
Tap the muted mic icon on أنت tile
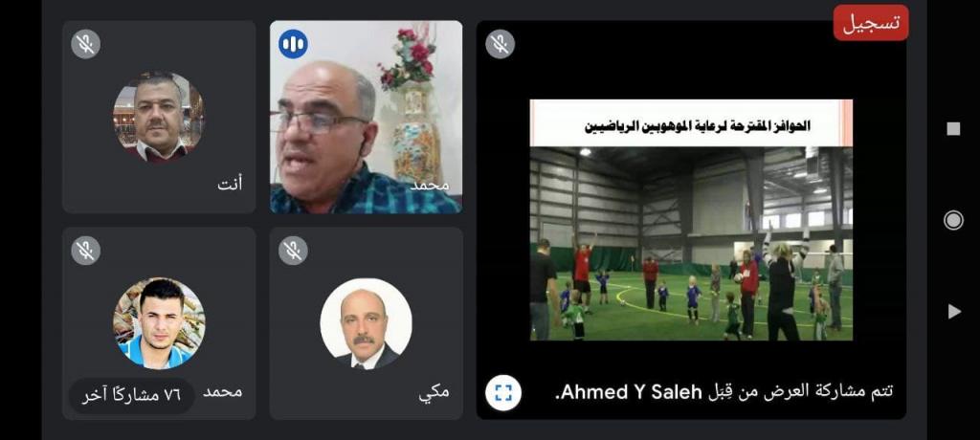pos(85,44)
